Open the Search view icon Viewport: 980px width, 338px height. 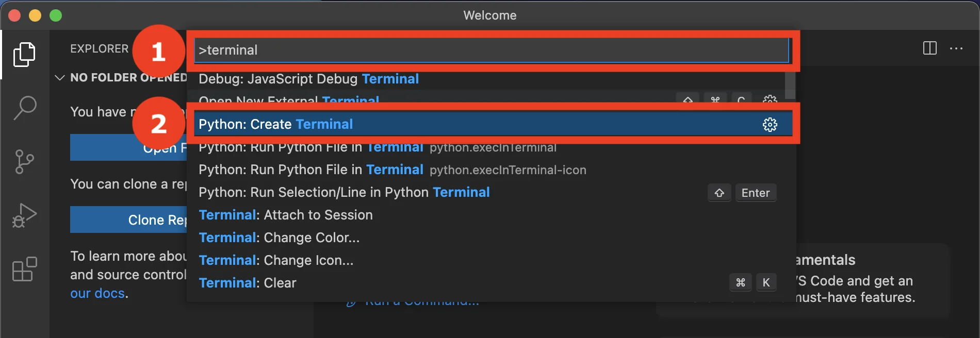(x=24, y=108)
